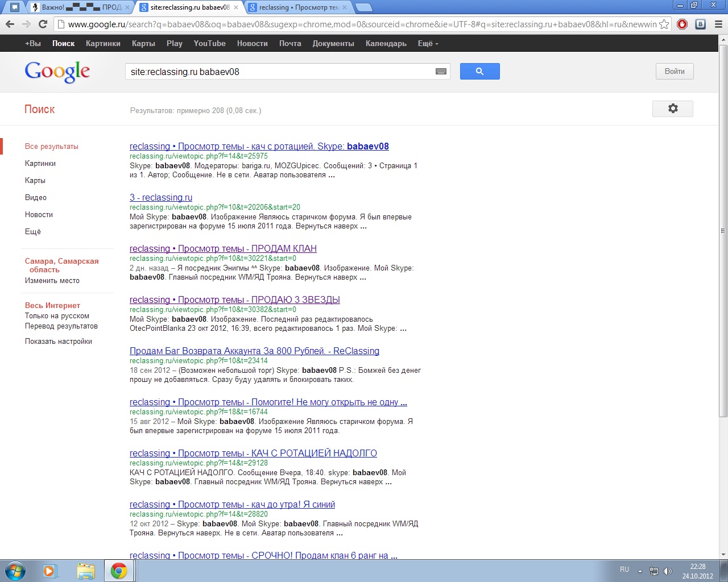Reload the page using the refresh icon
728x582 pixels.
point(43,24)
